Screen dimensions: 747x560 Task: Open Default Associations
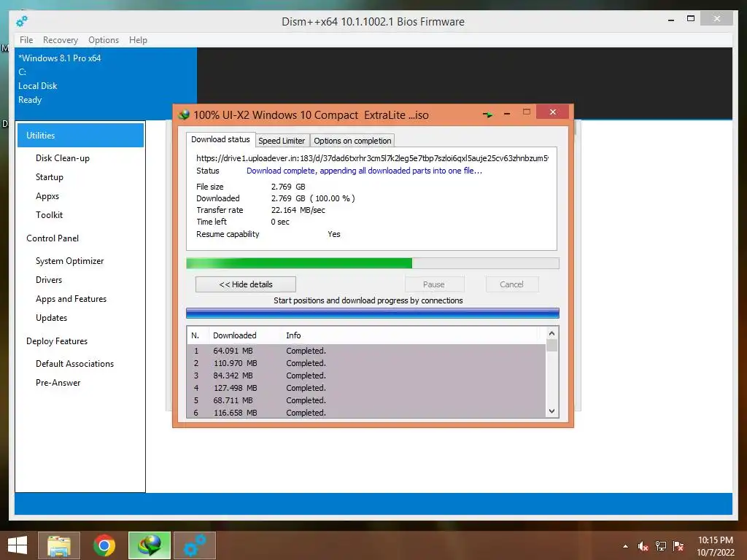tap(75, 364)
